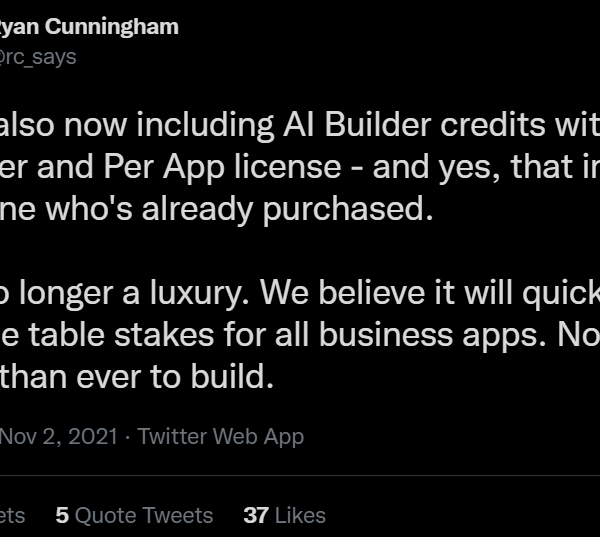The height and width of the screenshot is (537, 600).
Task: View the 5 Quote Tweets list
Action: coord(134,515)
